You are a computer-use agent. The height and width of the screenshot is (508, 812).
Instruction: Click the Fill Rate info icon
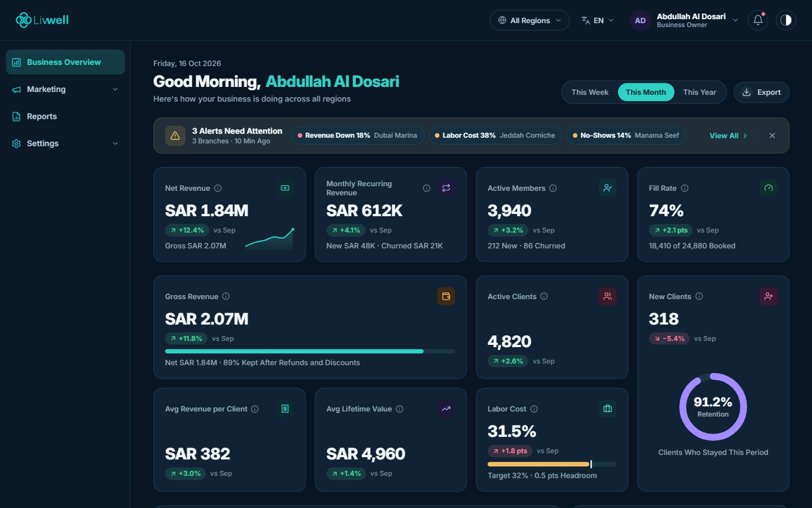[685, 188]
